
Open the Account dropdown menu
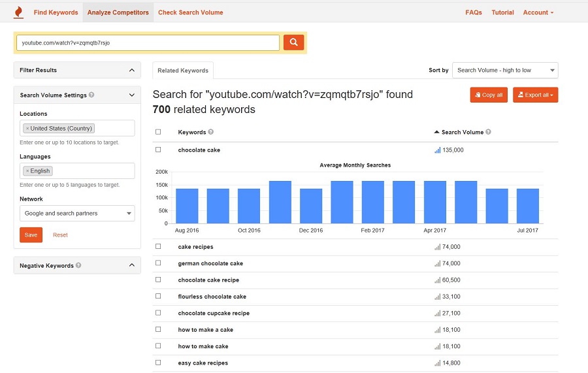pos(538,12)
